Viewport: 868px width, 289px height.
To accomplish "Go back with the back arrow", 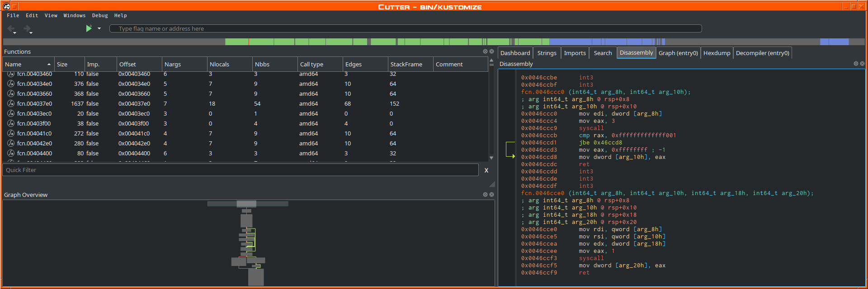I will [10, 28].
